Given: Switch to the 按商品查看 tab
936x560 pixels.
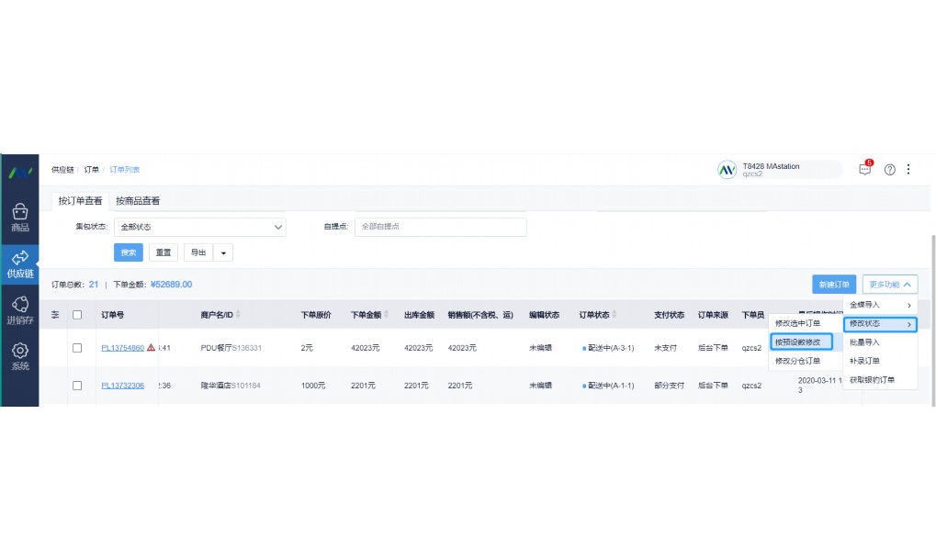Looking at the screenshot, I should click(x=138, y=201).
